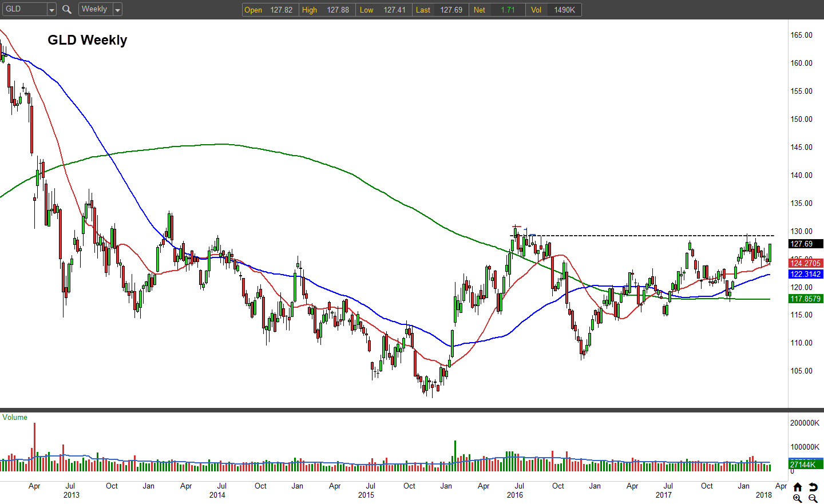
Task: Zoom out with the minus magnifier icon
Action: (813, 498)
